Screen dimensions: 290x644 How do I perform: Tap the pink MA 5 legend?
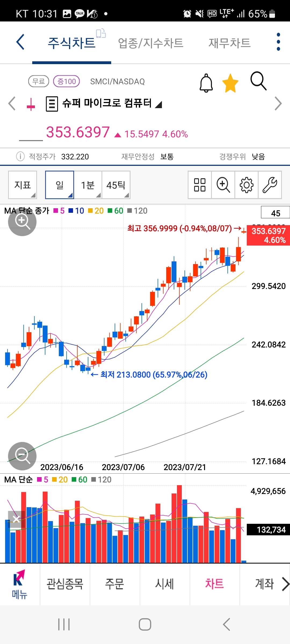59,211
